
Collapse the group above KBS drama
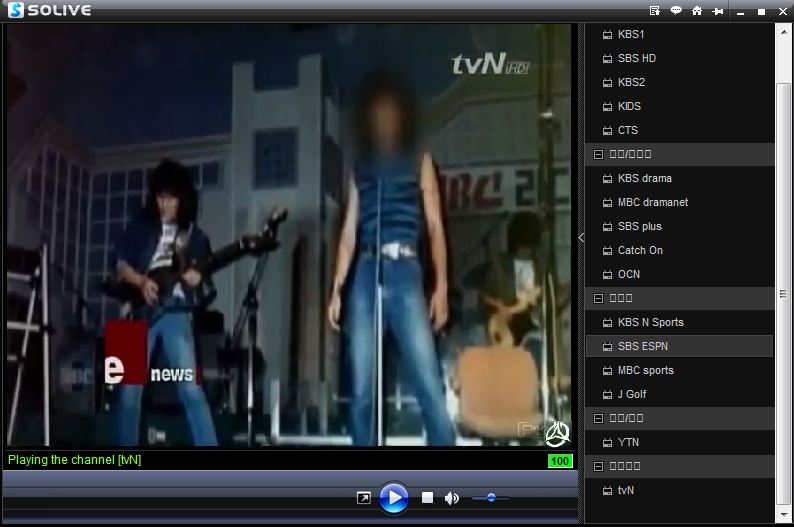coord(598,154)
